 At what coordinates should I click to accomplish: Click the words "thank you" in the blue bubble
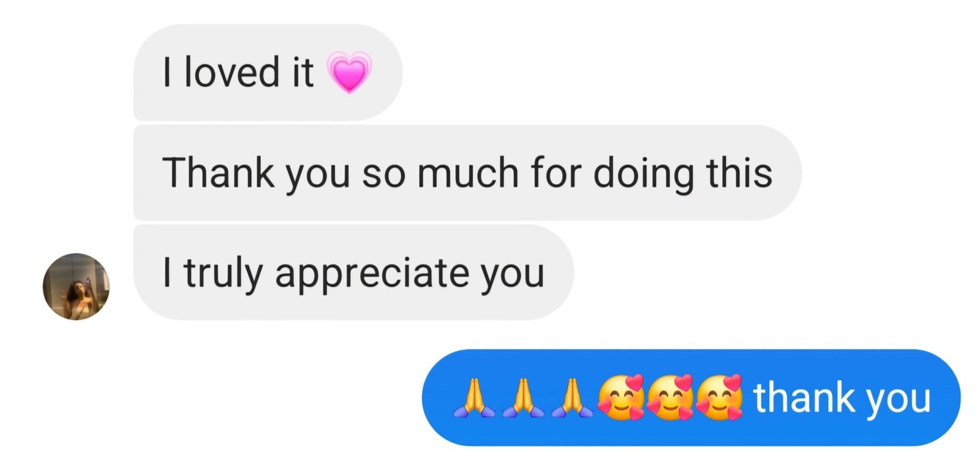click(842, 399)
